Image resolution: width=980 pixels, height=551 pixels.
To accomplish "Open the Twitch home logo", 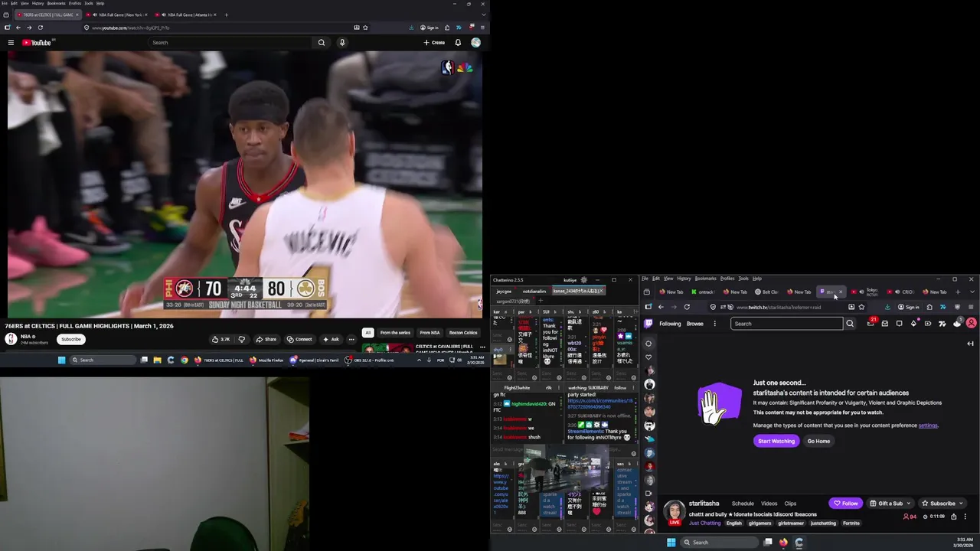I will pyautogui.click(x=649, y=324).
